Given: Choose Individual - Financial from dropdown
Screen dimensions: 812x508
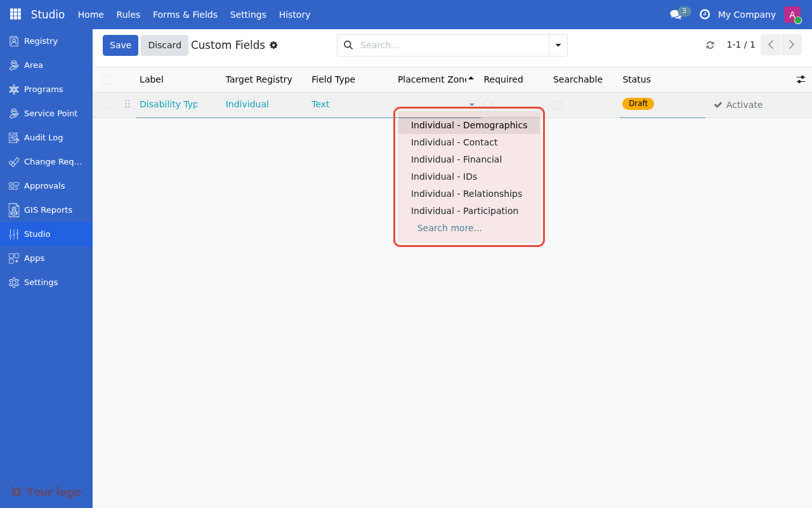Looking at the screenshot, I should click(456, 159).
